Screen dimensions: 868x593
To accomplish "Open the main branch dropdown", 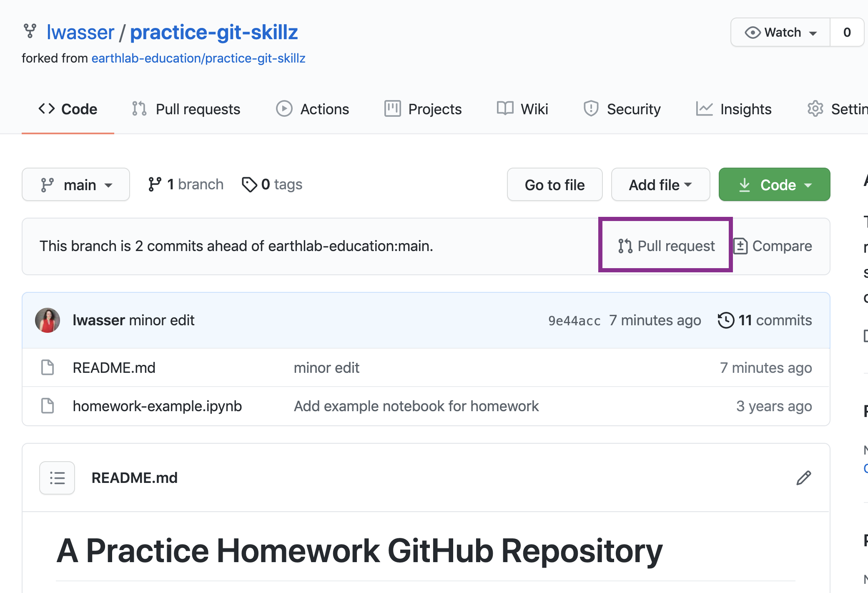I will click(x=75, y=184).
